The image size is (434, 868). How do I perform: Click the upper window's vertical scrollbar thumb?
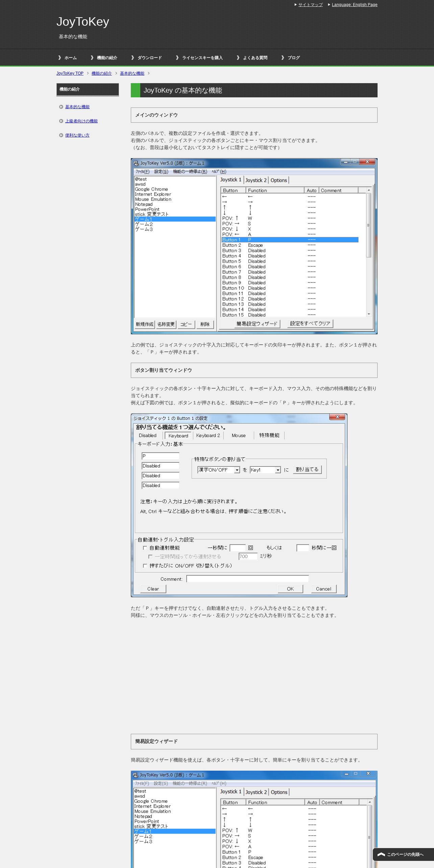[369, 225]
